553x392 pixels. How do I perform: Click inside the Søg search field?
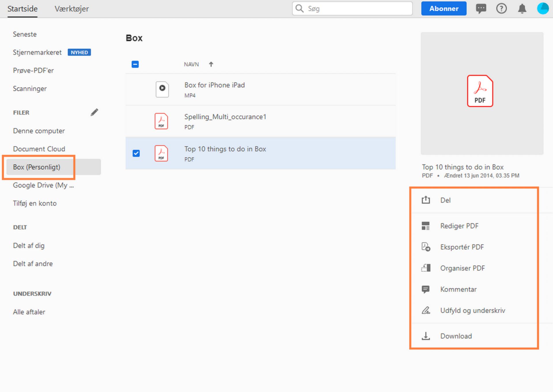pyautogui.click(x=357, y=9)
